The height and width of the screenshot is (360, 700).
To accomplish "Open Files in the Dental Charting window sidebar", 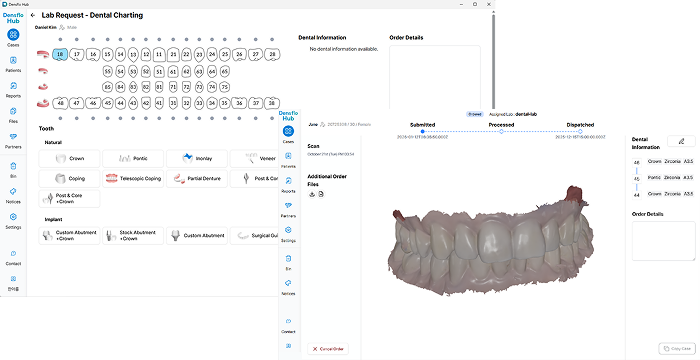I will pos(13,115).
